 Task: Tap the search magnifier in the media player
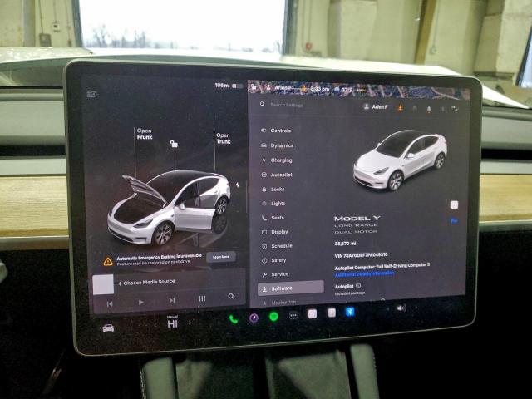231,297
